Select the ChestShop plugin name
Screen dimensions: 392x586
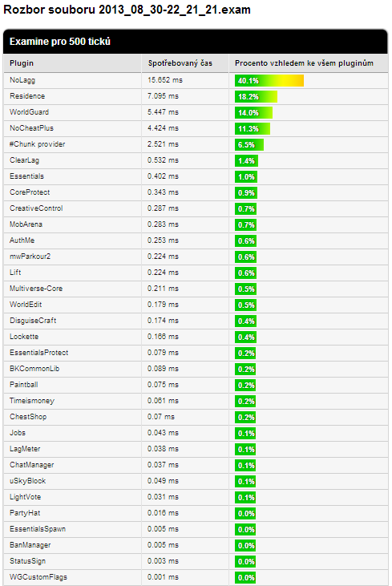point(28,417)
